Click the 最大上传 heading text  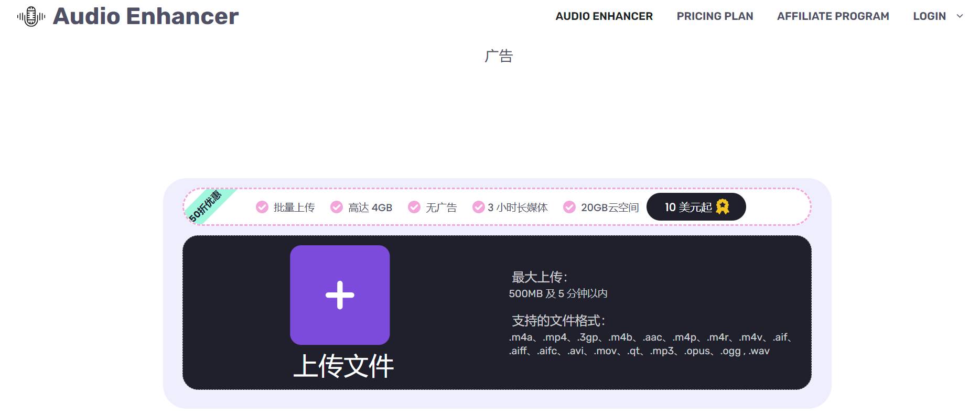[539, 277]
